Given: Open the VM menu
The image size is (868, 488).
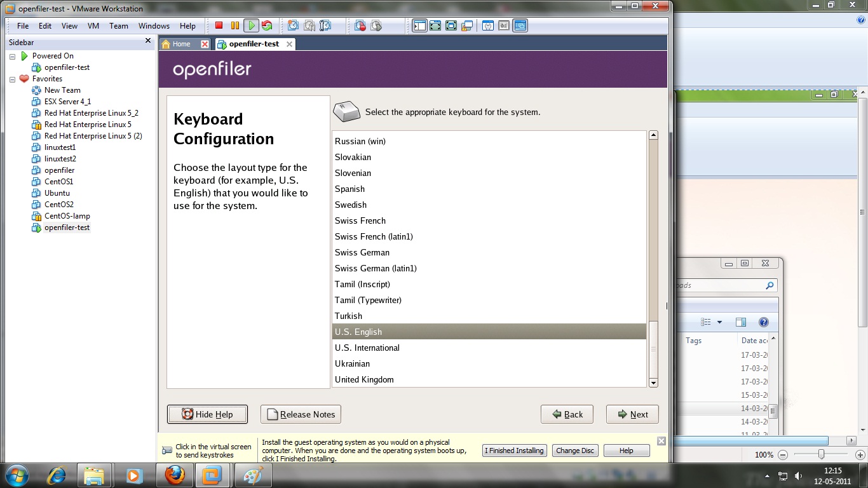Looking at the screenshot, I should coord(93,26).
